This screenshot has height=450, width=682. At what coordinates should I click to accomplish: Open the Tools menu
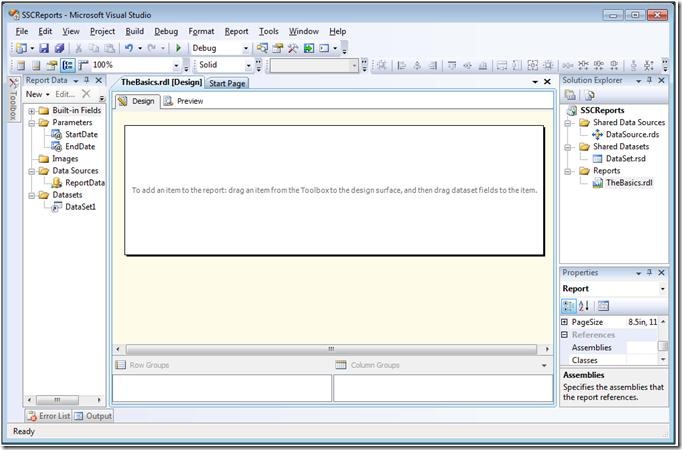click(x=269, y=31)
